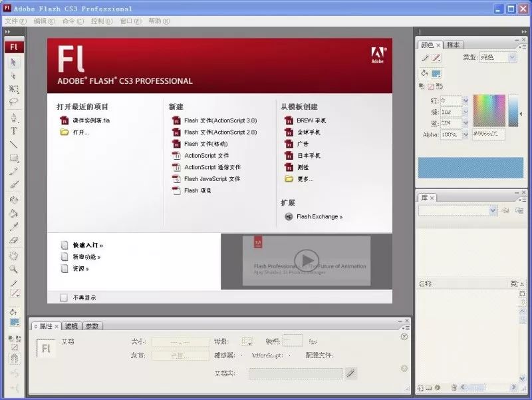The height and width of the screenshot is (400, 532).
Task: Toggle stroke to no color in the Color panel
Action: click(430, 86)
